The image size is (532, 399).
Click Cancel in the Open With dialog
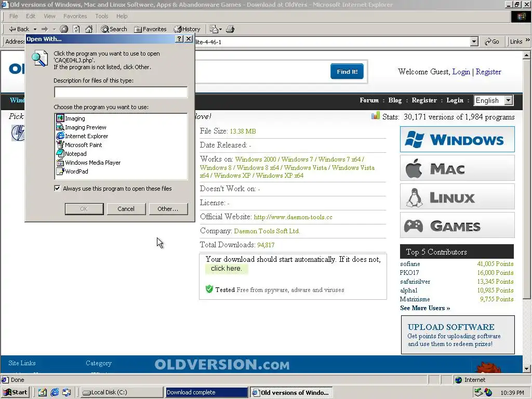[x=126, y=209]
